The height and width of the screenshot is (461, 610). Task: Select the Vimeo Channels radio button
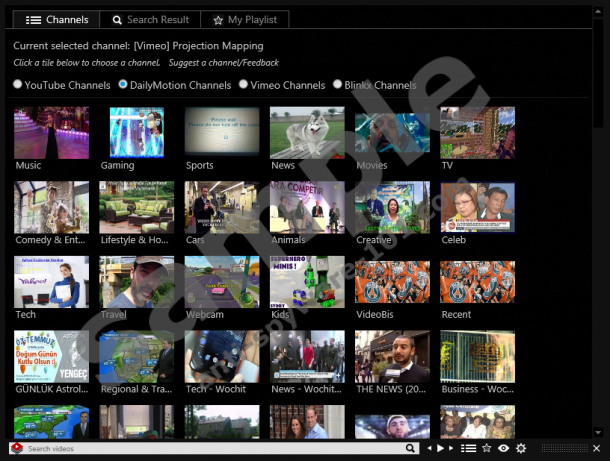point(243,85)
